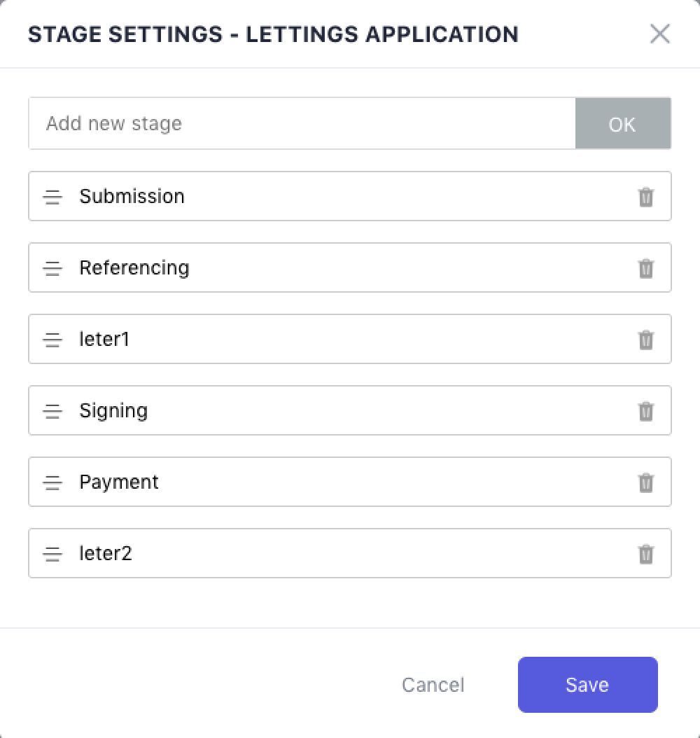Select the Payment stage name text
This screenshot has width=700, height=738.
[119, 482]
